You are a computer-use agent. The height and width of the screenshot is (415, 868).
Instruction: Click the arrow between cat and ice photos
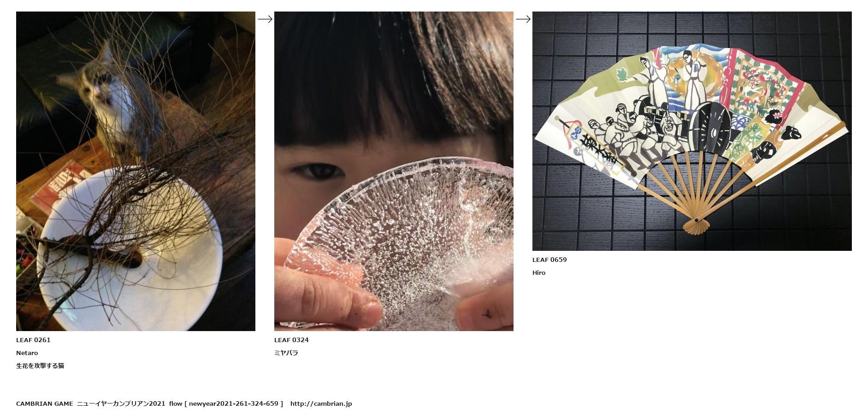[265, 19]
